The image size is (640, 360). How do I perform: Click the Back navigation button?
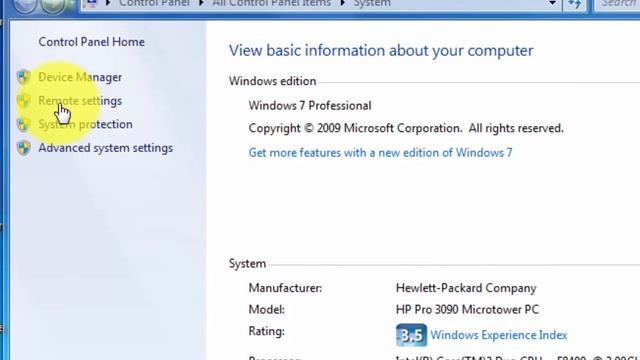(25, 5)
